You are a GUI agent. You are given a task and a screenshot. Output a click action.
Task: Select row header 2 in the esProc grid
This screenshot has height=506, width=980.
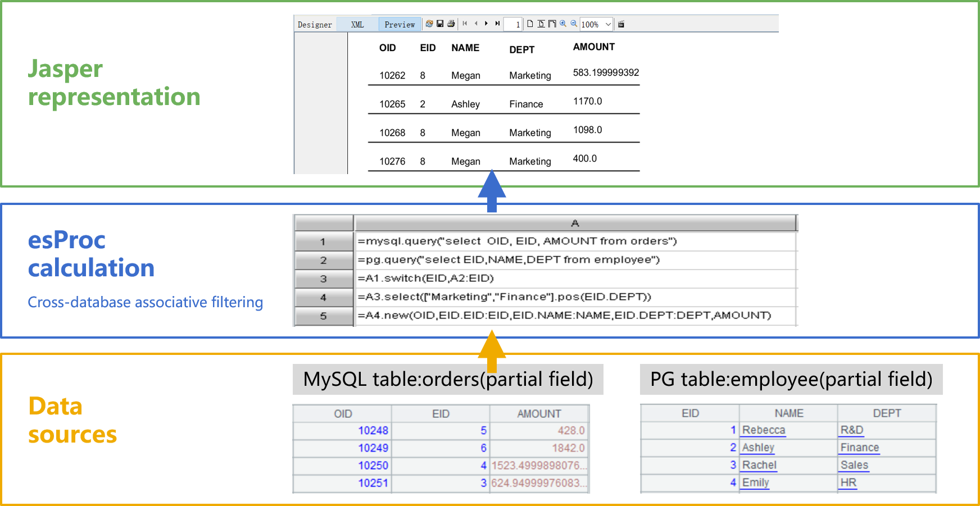pos(323,260)
